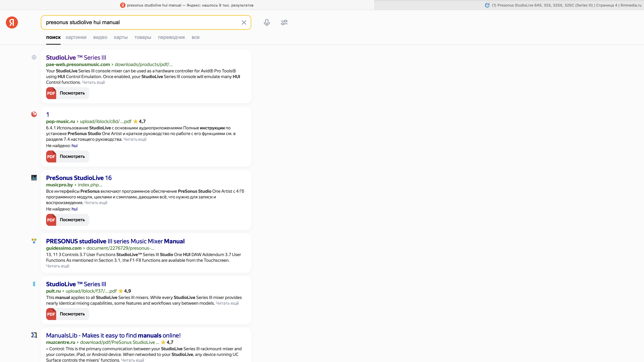Expand Читать ещё in guidessimo snippet

pyautogui.click(x=58, y=266)
